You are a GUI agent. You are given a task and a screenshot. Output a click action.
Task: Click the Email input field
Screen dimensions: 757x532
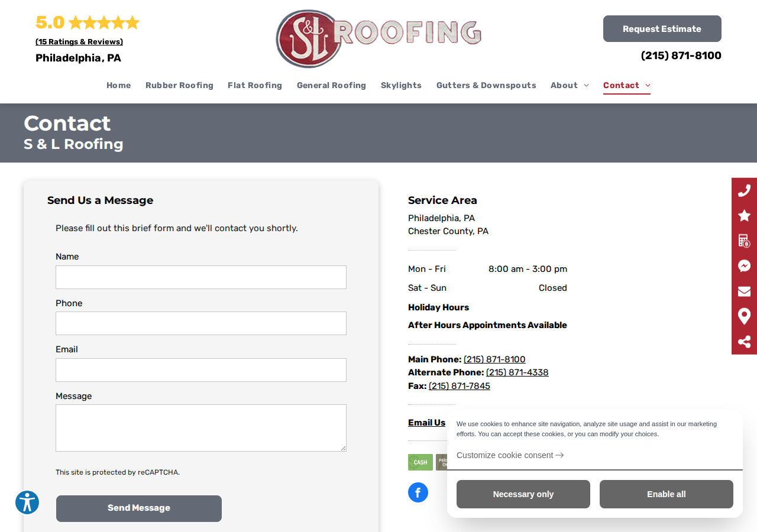pos(201,370)
